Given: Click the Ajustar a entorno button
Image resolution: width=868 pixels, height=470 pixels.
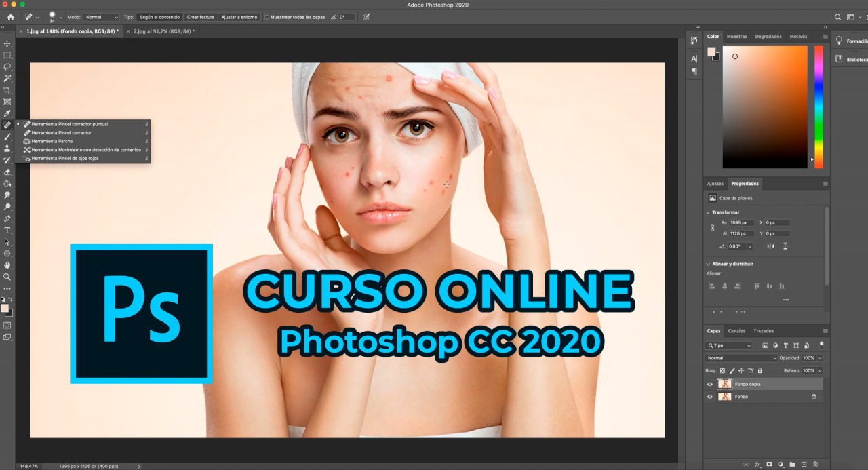Looking at the screenshot, I should point(238,17).
